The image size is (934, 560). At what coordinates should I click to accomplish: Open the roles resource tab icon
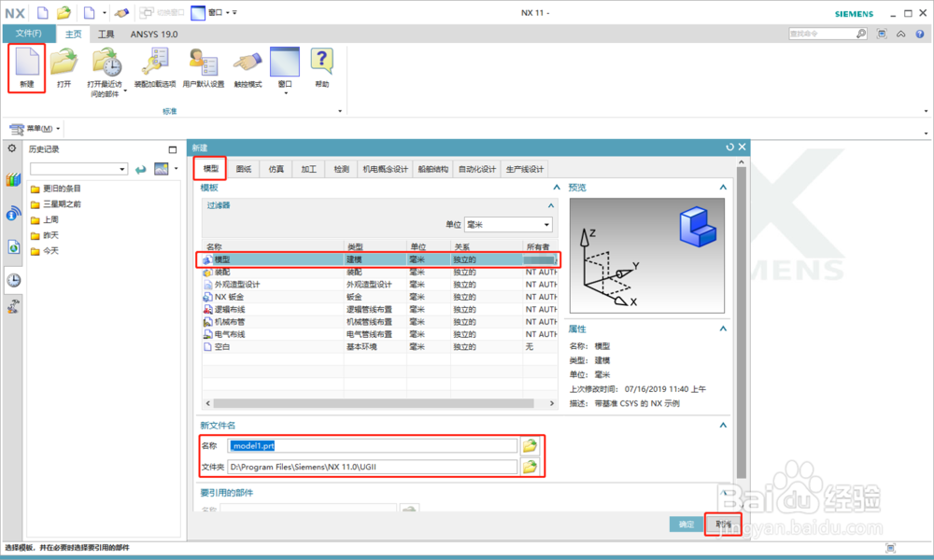[x=13, y=306]
